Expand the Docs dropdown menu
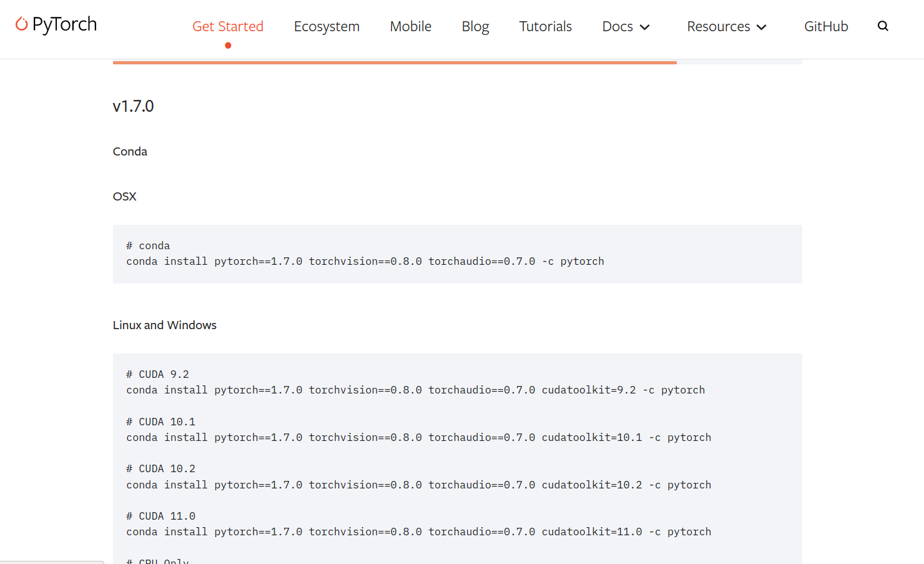Screen dimensions: 924x564 tap(626, 26)
